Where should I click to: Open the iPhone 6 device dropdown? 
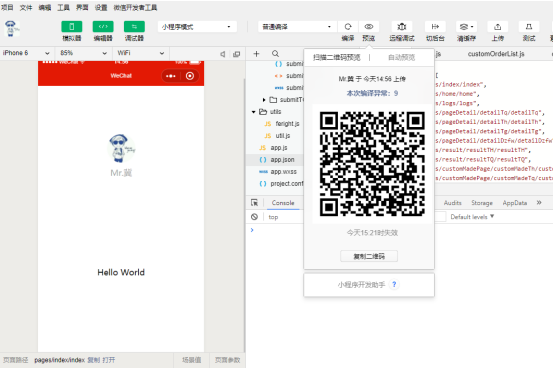[x=26, y=53]
